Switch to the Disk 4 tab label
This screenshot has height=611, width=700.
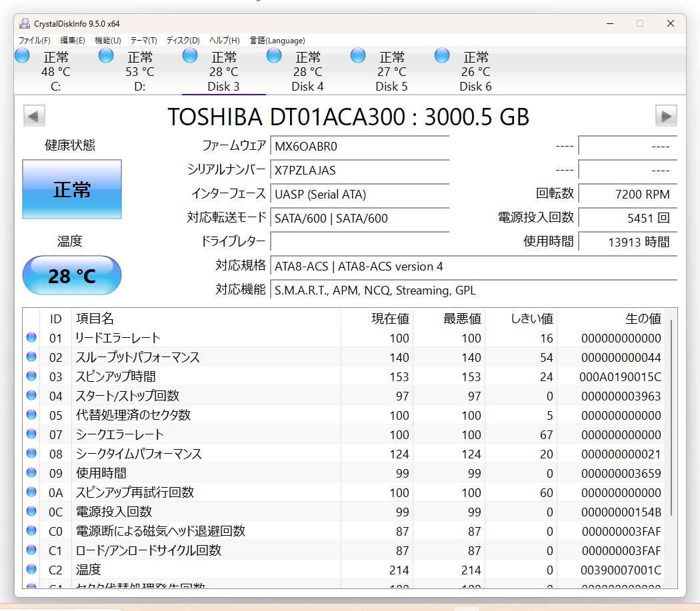307,87
